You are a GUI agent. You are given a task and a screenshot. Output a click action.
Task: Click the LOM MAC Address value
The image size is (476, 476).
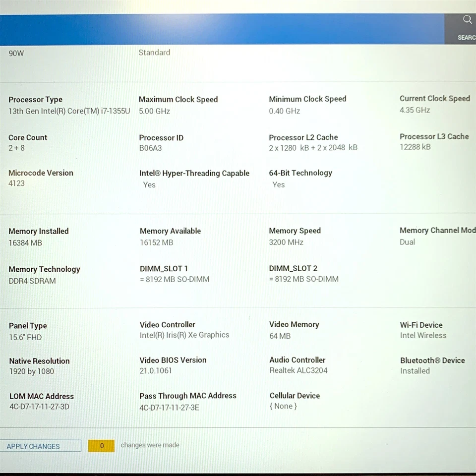pos(39,407)
